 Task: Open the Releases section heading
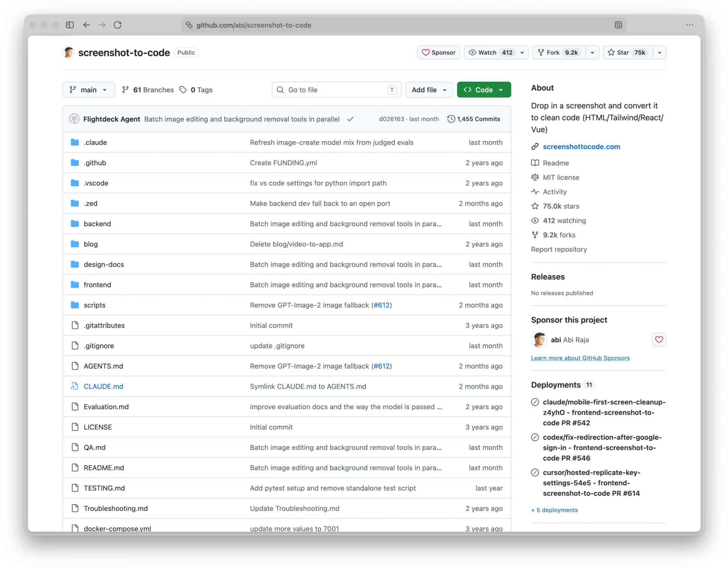[x=548, y=277]
